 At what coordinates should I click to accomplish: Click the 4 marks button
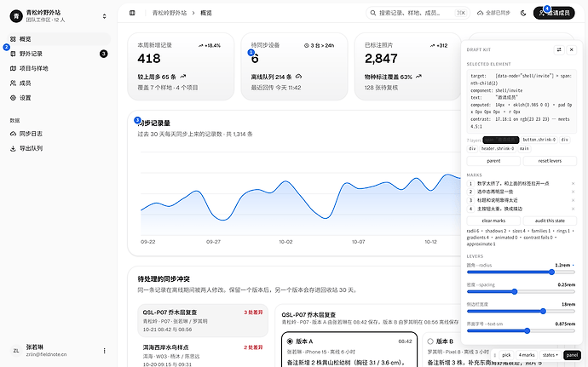527,355
